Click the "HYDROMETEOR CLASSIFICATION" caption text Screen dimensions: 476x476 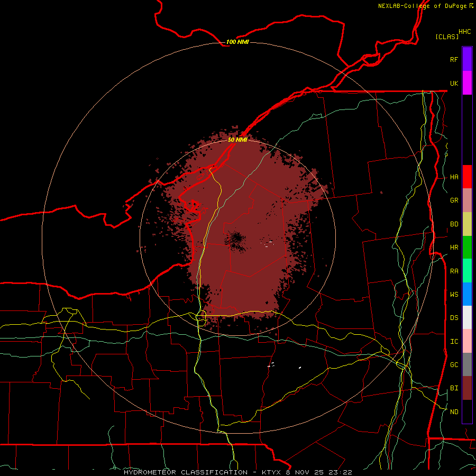tap(186, 472)
